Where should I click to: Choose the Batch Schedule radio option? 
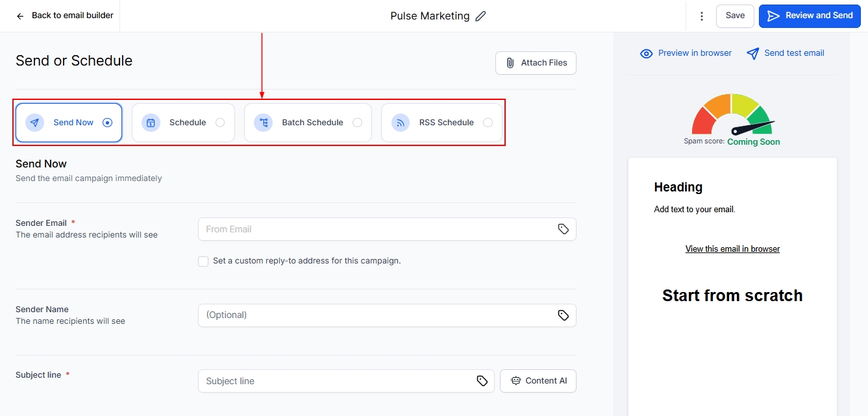tap(357, 123)
